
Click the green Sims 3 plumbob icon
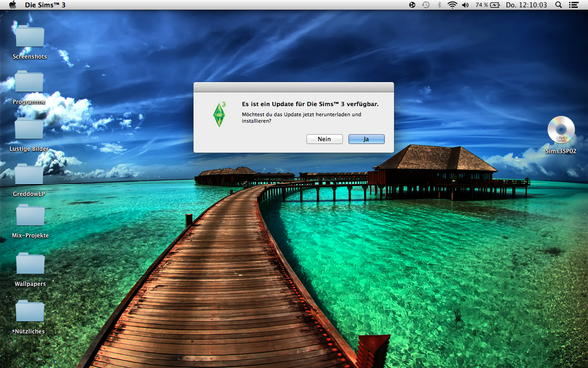click(219, 114)
